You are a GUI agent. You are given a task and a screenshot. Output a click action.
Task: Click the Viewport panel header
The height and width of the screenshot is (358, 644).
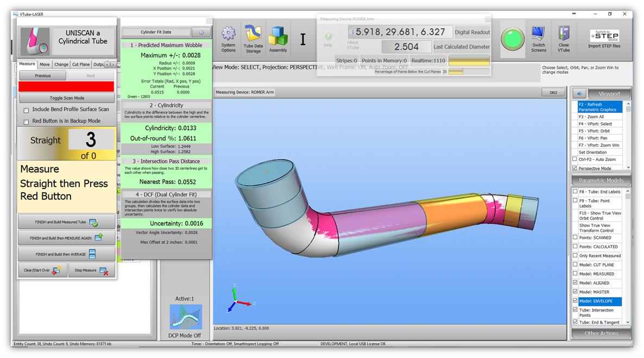(609, 93)
